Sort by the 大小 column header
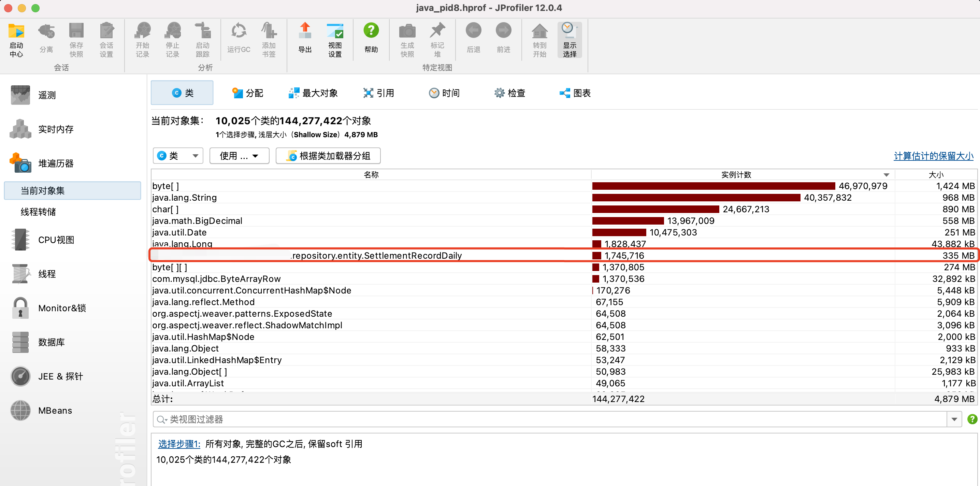Viewport: 980px width, 486px height. tap(936, 175)
